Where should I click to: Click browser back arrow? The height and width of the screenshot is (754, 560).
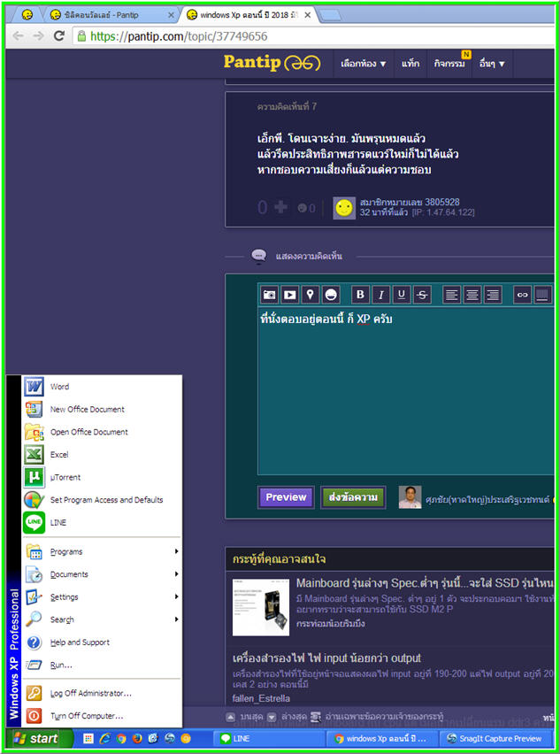19,35
